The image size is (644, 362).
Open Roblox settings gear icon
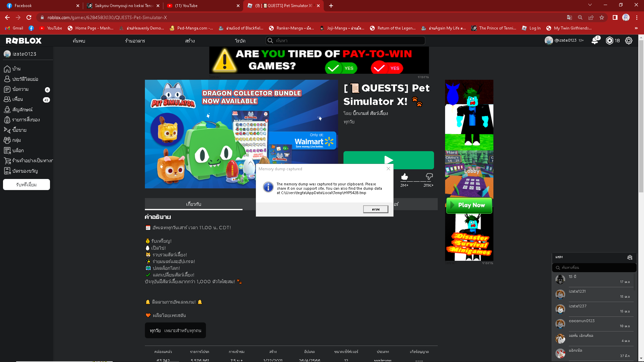(x=629, y=41)
